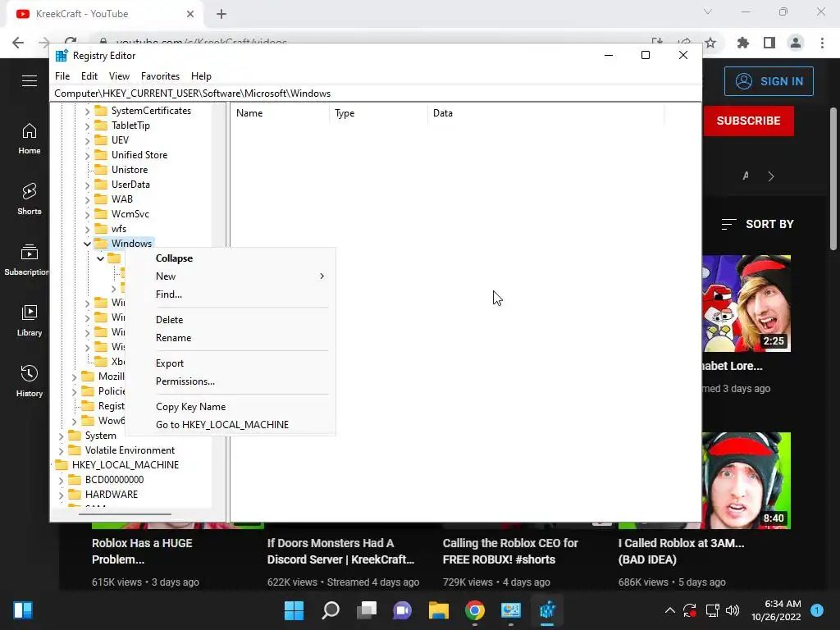Click the registry address path bar
This screenshot has height=630, width=840.
[x=375, y=94]
